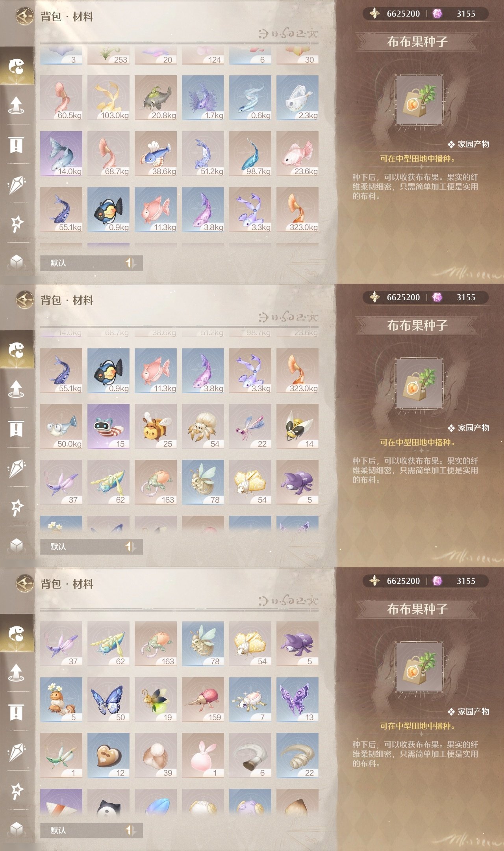Open 默认 sort dropdown in first inventory screen
The height and width of the screenshot is (851, 504).
click(x=80, y=263)
